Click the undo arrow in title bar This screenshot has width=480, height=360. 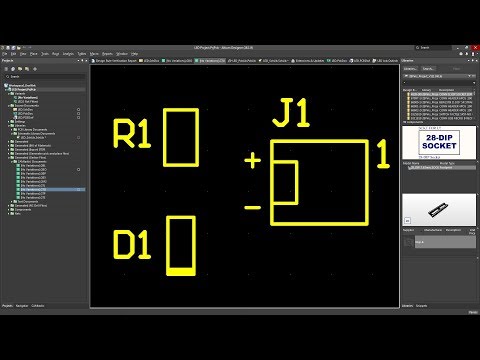point(25,48)
